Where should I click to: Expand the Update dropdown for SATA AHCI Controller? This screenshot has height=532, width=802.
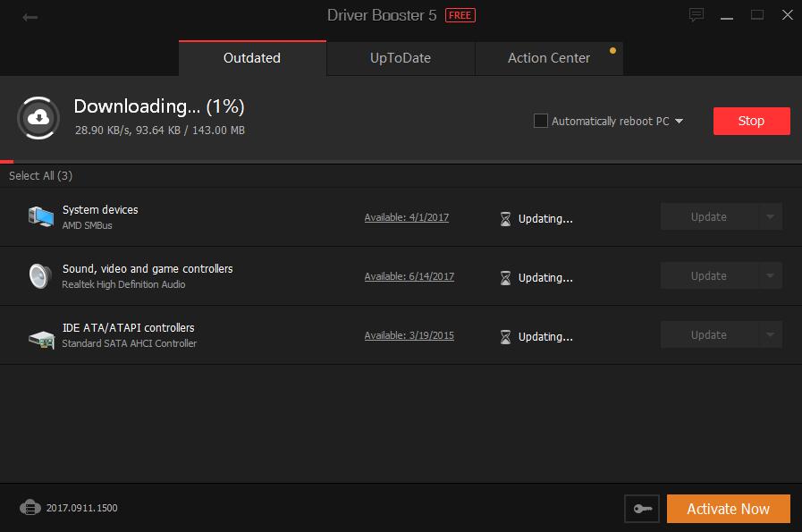point(771,335)
